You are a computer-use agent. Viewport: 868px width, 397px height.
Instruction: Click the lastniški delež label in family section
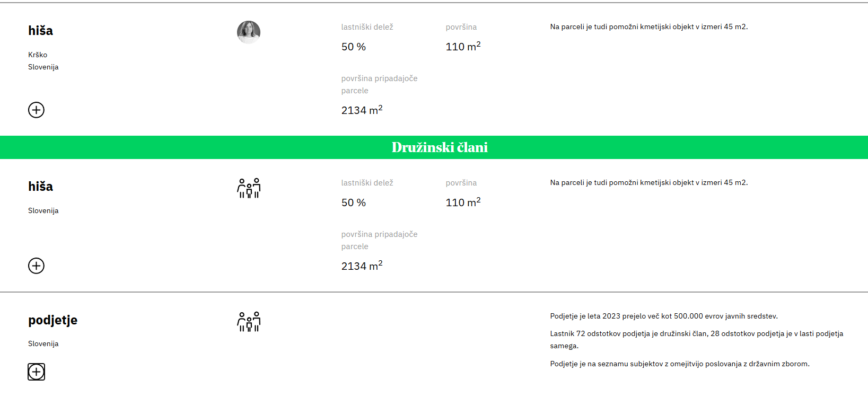[x=367, y=183]
